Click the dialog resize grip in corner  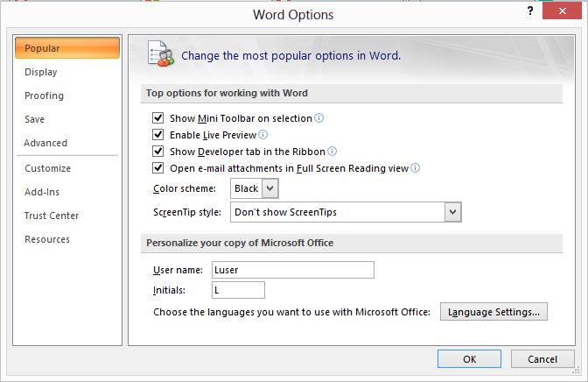pos(576,371)
